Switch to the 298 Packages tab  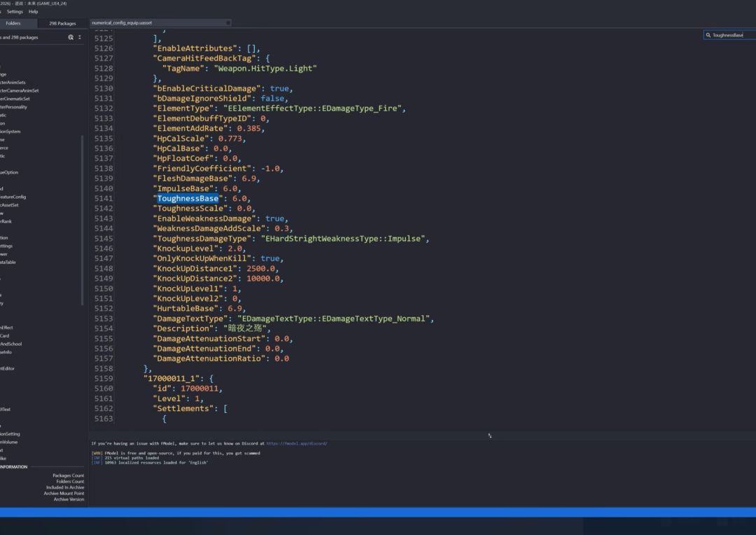coord(62,23)
